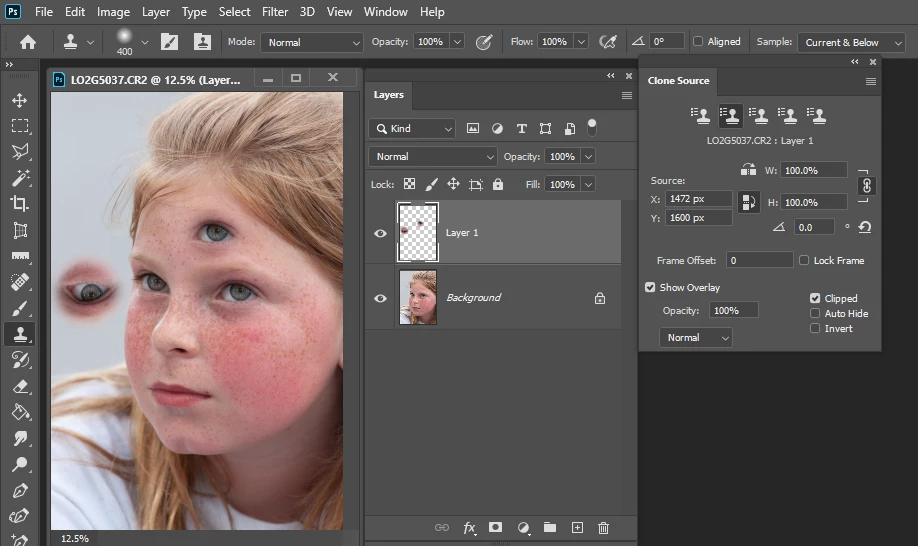Reset transform in Clone Source panel
Image resolution: width=918 pixels, height=546 pixels.
coord(864,227)
